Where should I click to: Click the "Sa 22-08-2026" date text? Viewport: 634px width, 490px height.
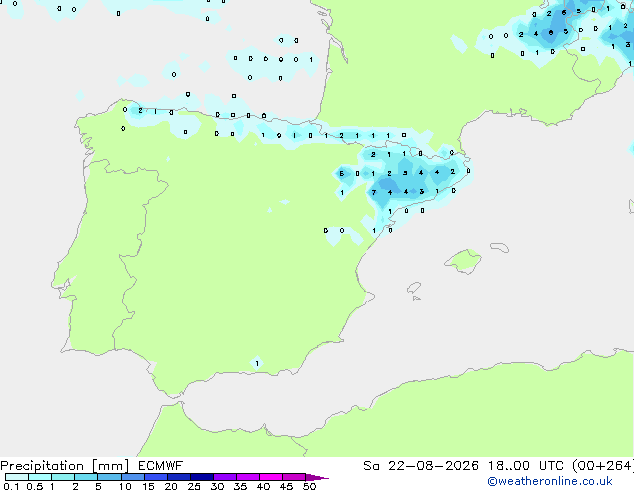[x=421, y=466]
